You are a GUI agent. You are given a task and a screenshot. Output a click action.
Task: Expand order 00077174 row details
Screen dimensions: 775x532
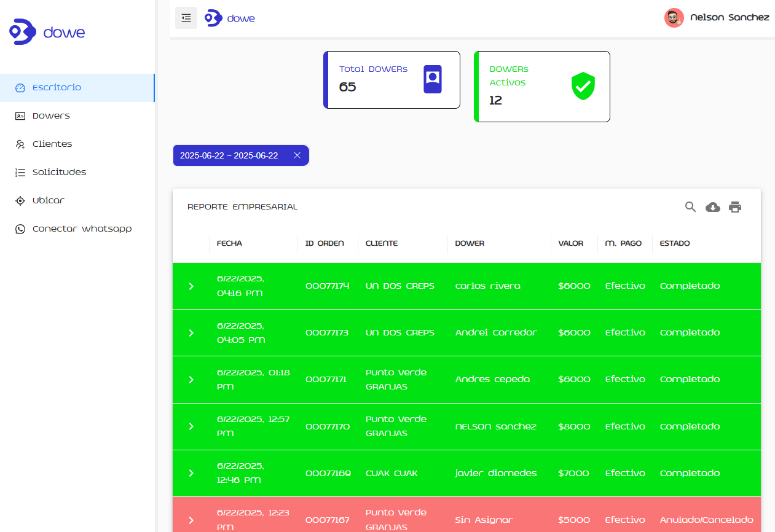tap(191, 286)
